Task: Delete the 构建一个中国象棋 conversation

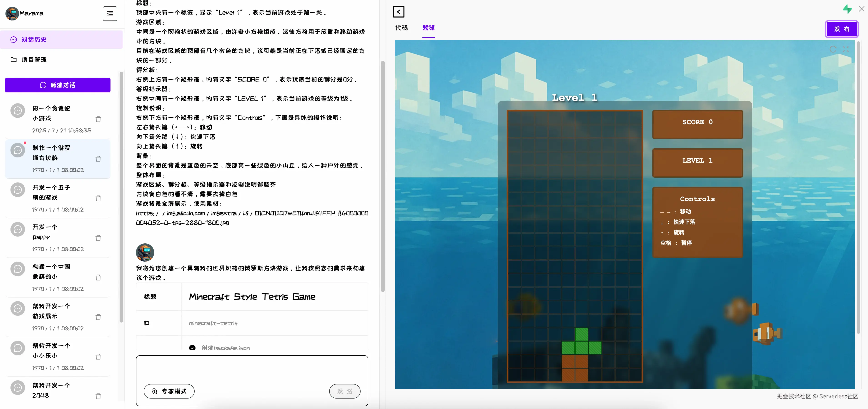Action: pyautogui.click(x=98, y=278)
